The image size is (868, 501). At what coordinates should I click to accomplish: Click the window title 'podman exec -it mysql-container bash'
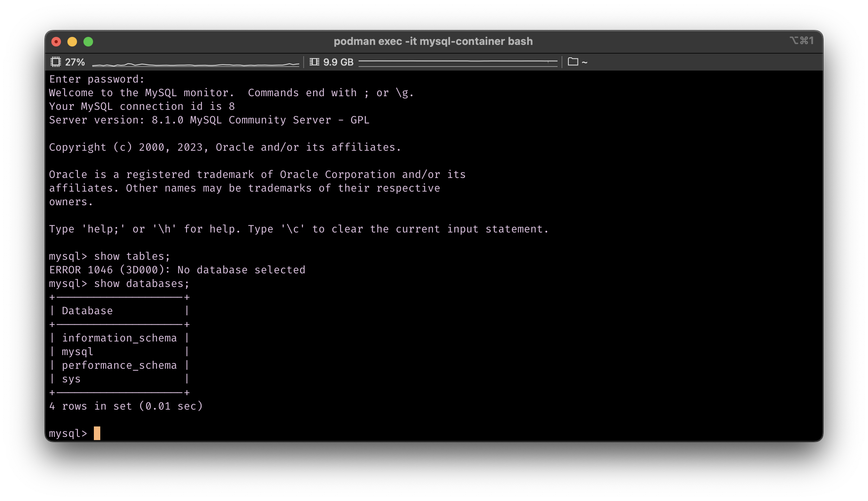(x=433, y=41)
